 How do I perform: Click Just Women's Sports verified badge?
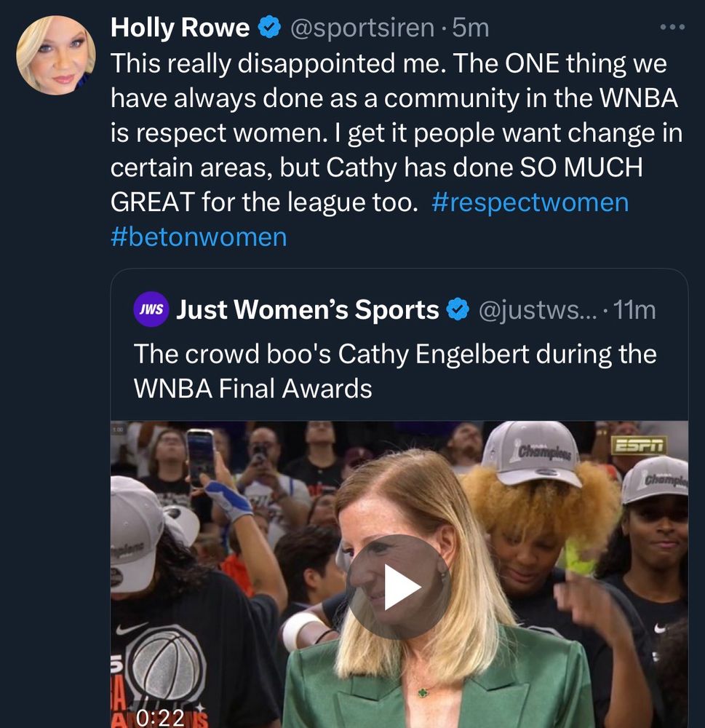pyautogui.click(x=457, y=311)
